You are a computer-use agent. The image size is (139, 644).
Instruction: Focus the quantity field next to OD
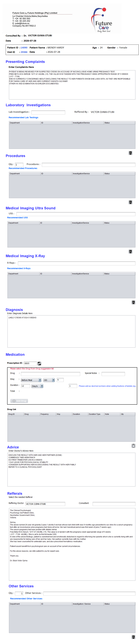[60, 380]
